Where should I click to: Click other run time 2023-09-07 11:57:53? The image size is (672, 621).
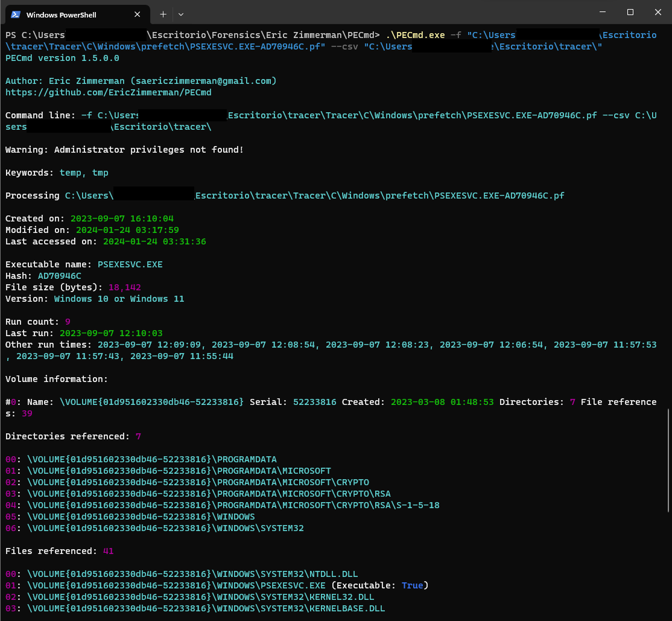point(605,345)
